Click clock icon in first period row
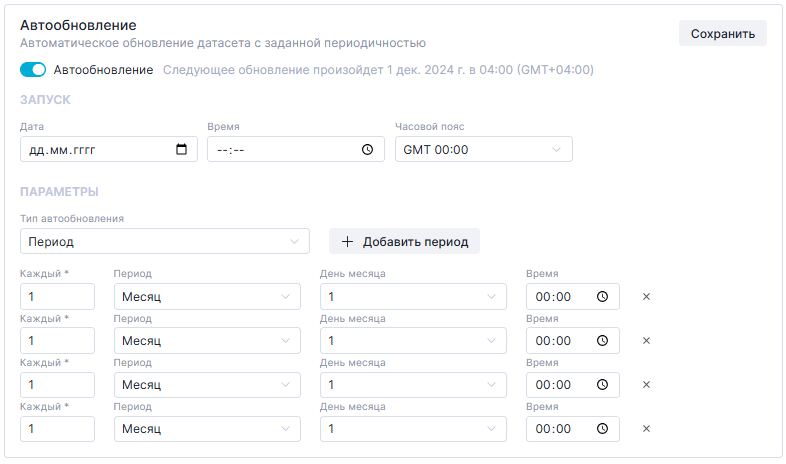786x464 pixels. [x=602, y=297]
